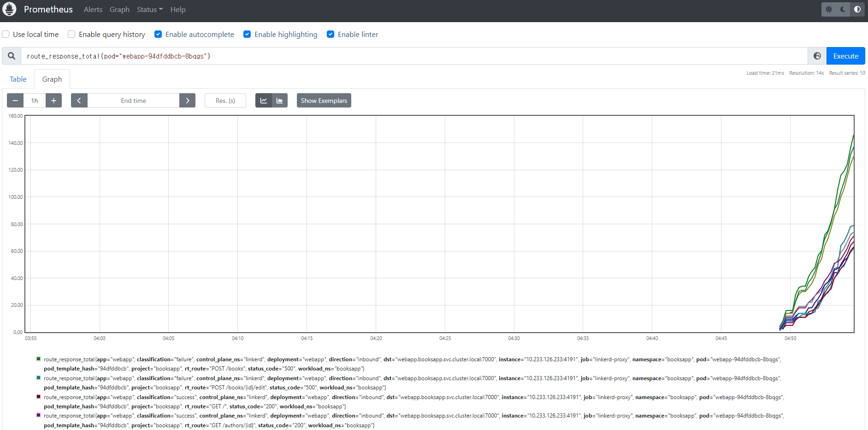Screen dimensions: 868x430
Task: Run the query with Execute
Action: click(845, 56)
